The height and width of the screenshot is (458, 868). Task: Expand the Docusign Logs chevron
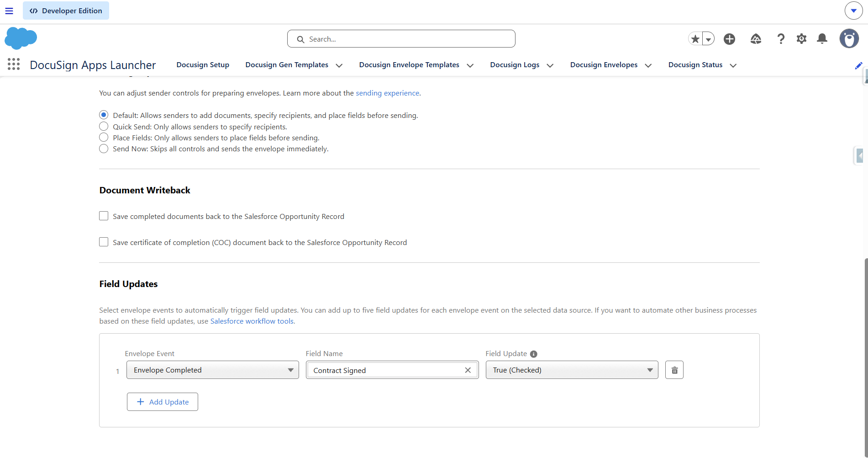tap(550, 65)
